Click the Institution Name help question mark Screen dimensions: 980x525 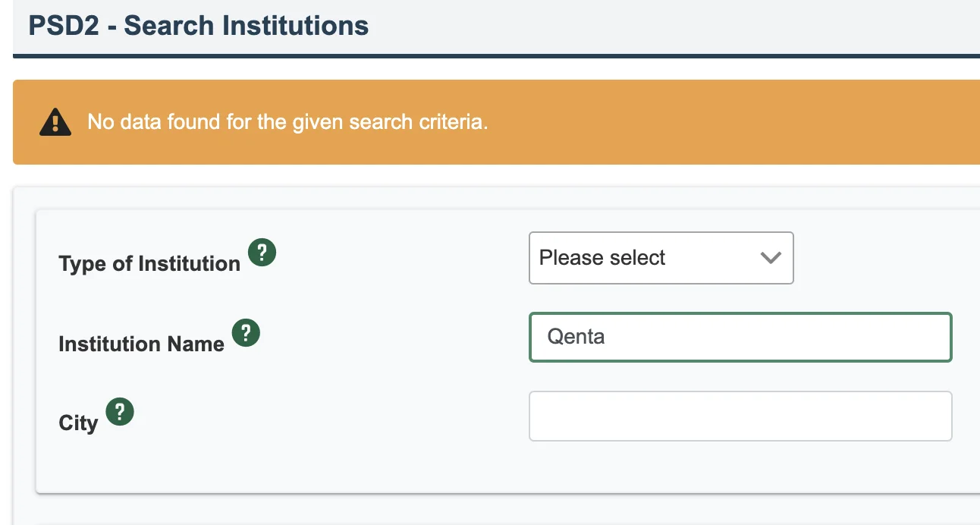coord(246,332)
